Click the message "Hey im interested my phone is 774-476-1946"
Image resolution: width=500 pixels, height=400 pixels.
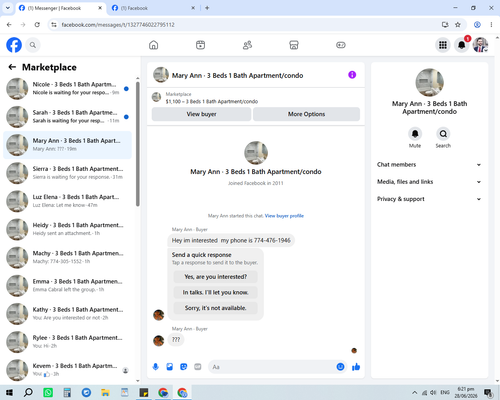(x=231, y=240)
